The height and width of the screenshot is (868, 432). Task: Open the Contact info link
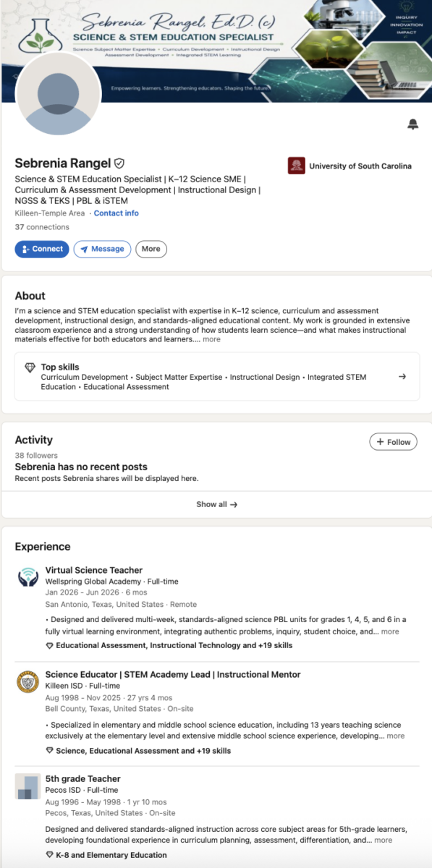117,213
